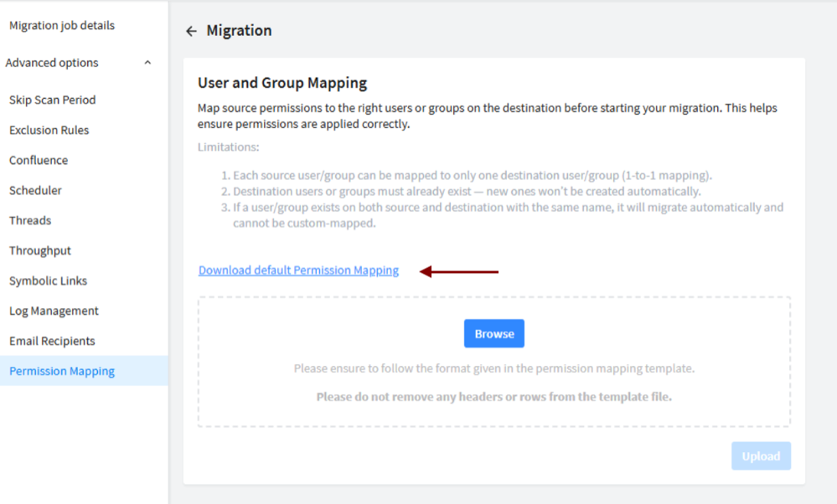This screenshot has height=504, width=837.
Task: Click the back arrow beside Migration heading
Action: [x=191, y=30]
